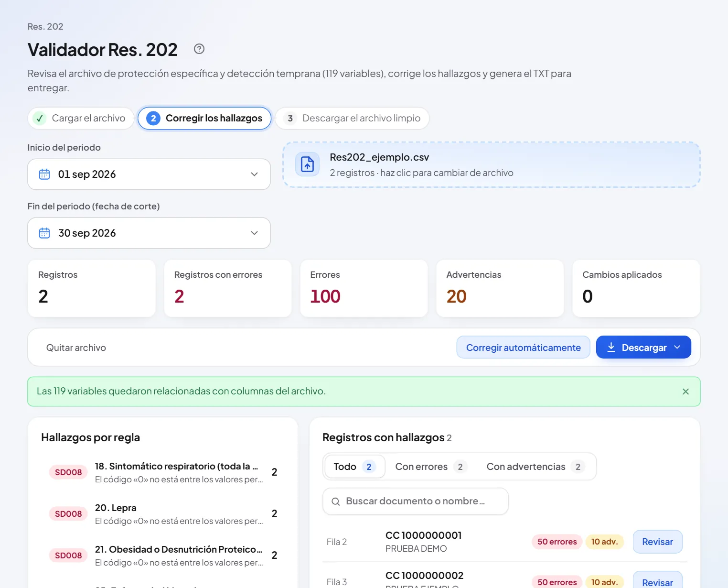The width and height of the screenshot is (728, 588).
Task: Click the Advertencias 20 summary card
Action: coord(500,288)
